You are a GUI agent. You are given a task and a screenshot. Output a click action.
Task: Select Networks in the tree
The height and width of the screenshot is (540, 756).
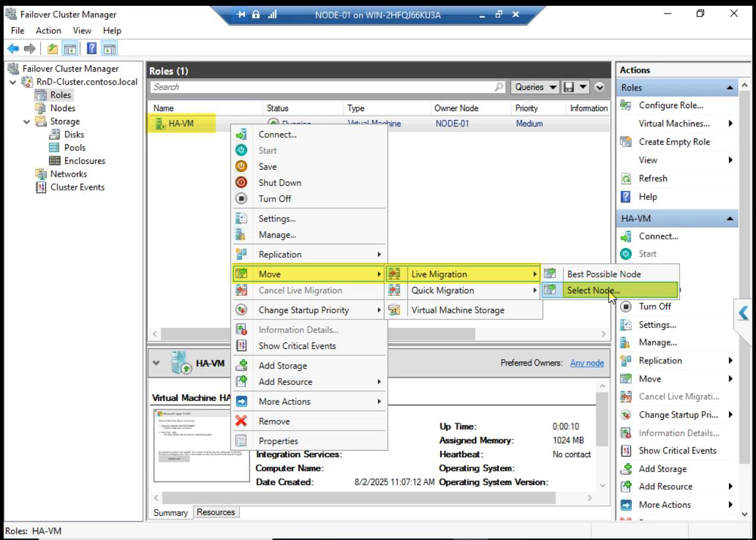69,174
